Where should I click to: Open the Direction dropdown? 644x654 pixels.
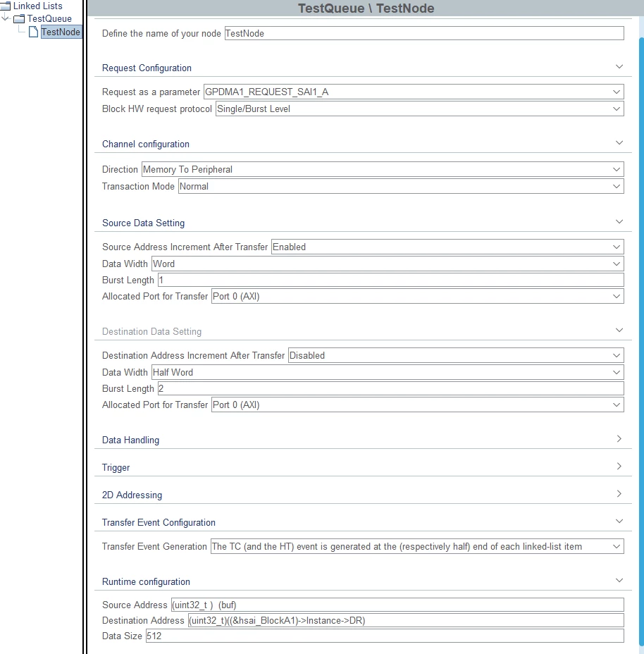(383, 169)
